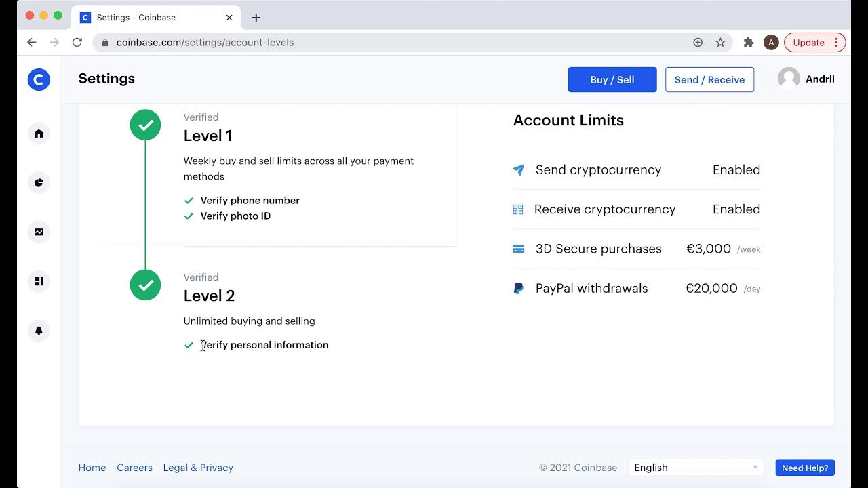Click the €20,000 daily limit value
The image size is (868, 488).
711,288
